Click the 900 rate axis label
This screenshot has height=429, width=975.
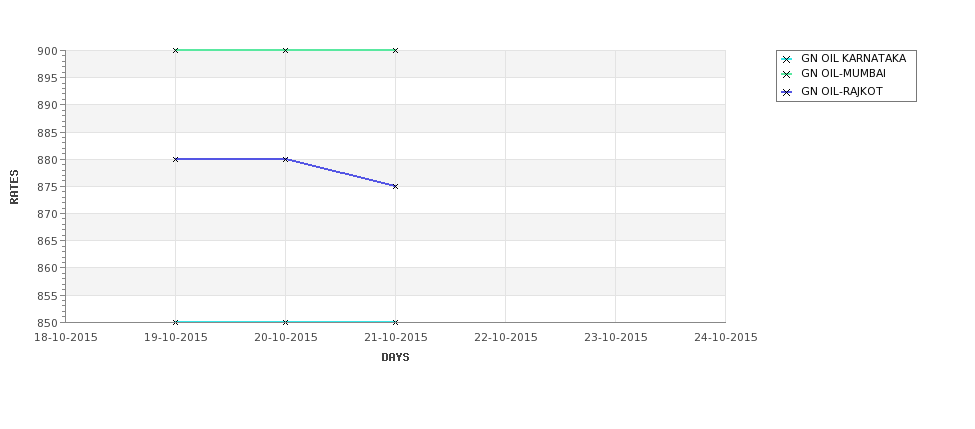50,51
